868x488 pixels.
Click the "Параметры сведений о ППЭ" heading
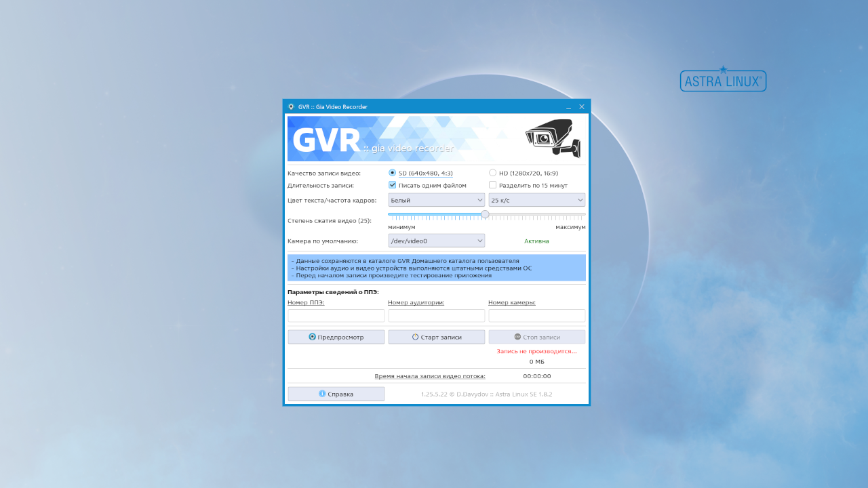333,292
